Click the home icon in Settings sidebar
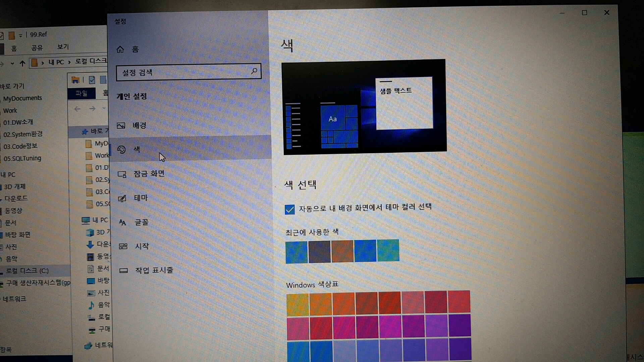The width and height of the screenshot is (644, 362). coord(120,50)
